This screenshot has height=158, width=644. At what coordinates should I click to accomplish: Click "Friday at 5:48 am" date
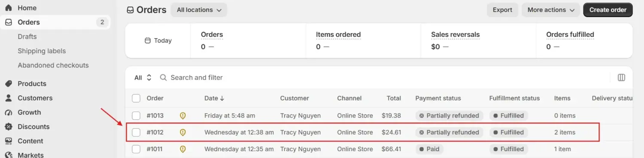[x=230, y=115]
